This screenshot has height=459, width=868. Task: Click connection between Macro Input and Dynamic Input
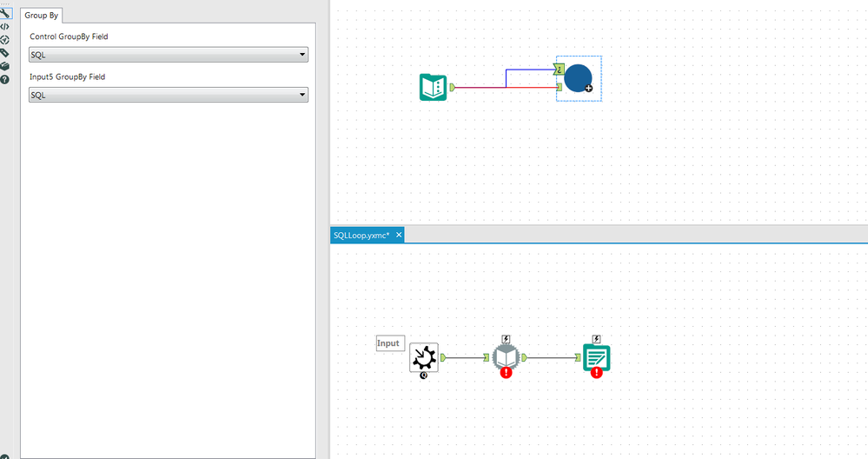465,357
